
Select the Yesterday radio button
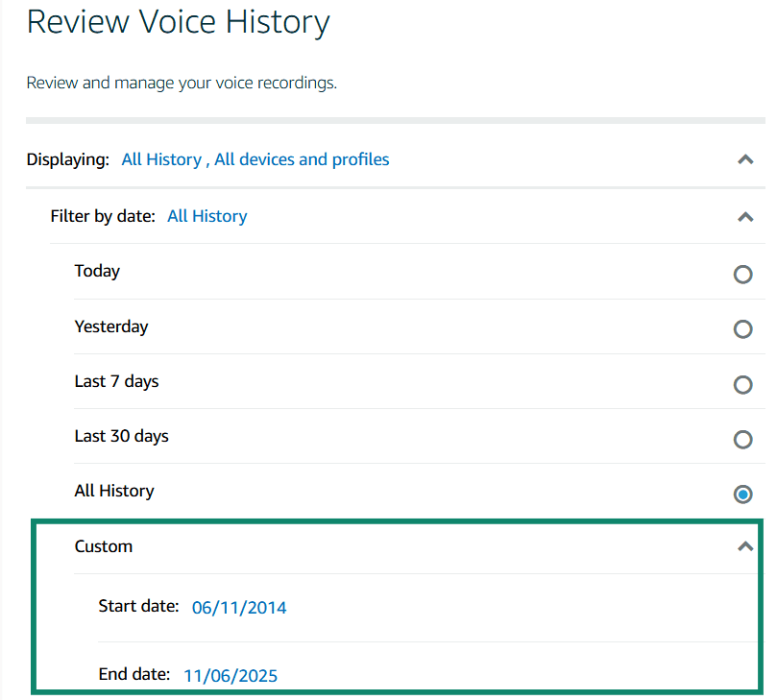[742, 329]
